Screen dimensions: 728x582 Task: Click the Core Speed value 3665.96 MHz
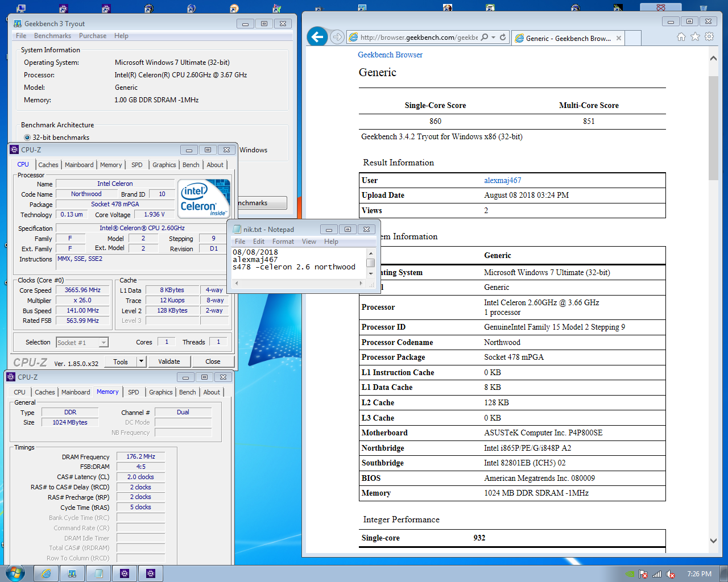[83, 290]
